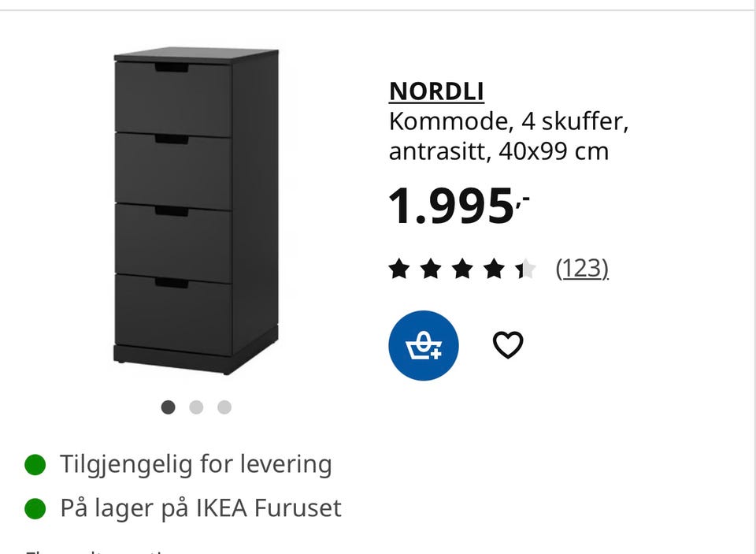Click the middle third rating star
Image resolution: width=756 pixels, height=554 pixels.
[462, 270]
